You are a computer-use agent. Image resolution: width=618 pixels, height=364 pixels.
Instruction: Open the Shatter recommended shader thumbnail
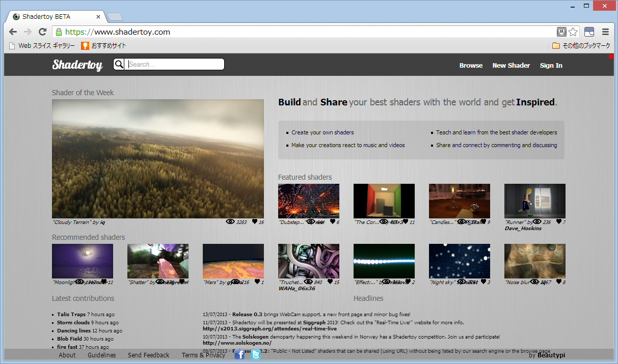pyautogui.click(x=158, y=261)
